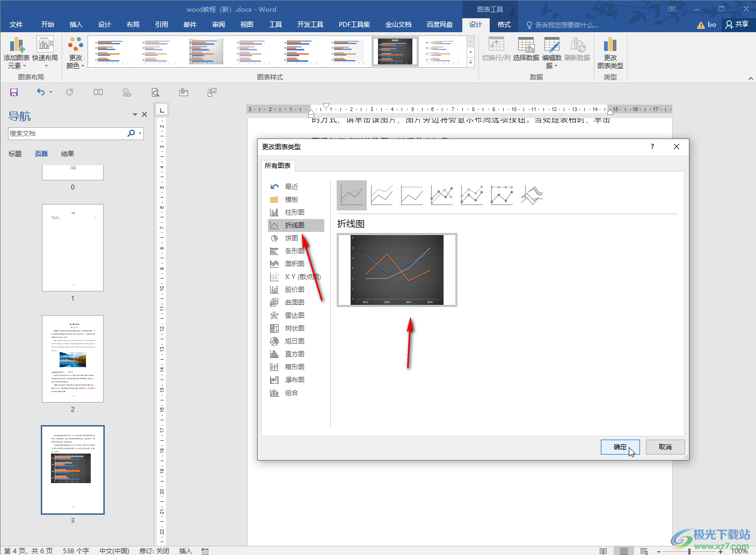
Task: Open 快速布局 dropdown
Action: click(45, 53)
